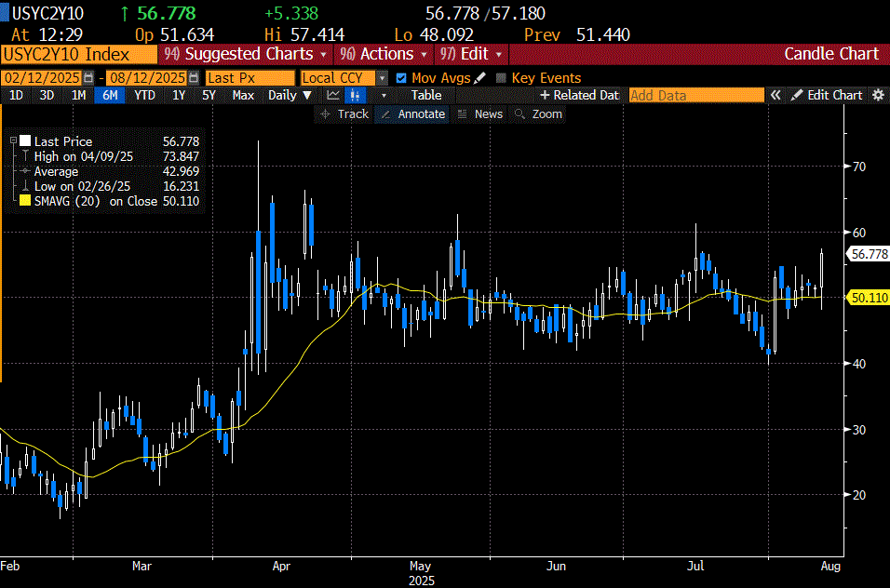
Task: Open the end date calendar picker
Action: 194,78
